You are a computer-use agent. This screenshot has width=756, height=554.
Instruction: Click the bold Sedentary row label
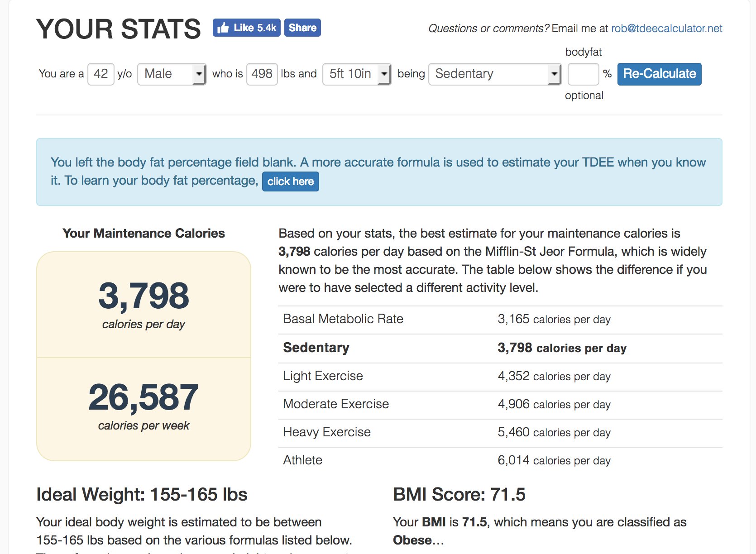pos(316,348)
